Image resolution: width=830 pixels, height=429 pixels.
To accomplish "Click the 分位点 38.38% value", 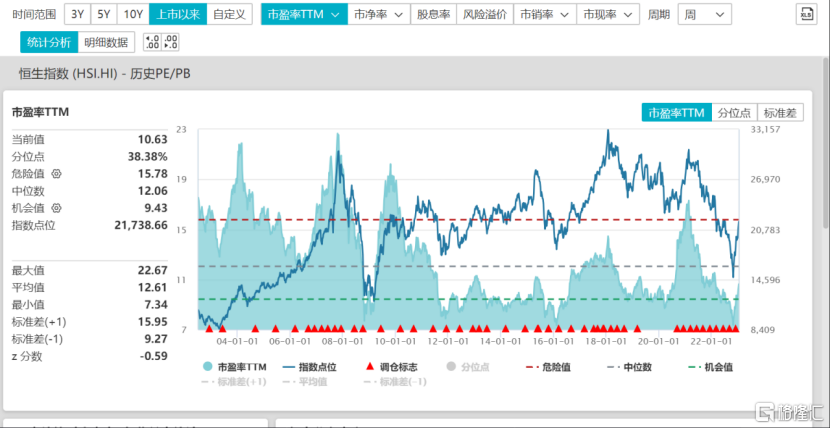I will [x=146, y=157].
